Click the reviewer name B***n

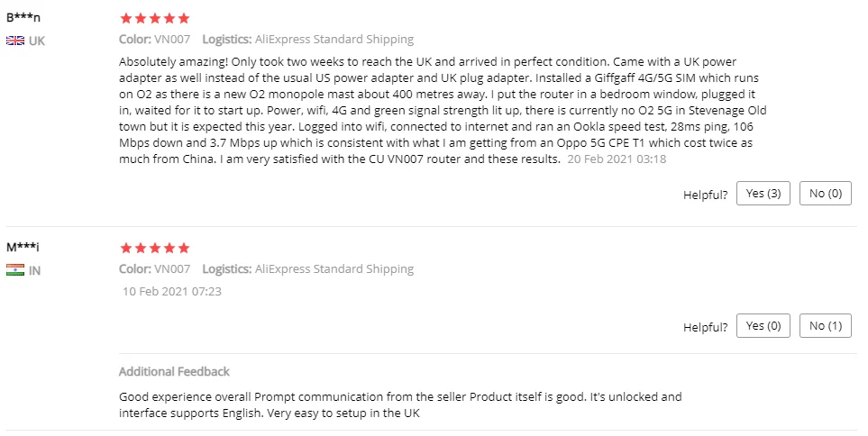(23, 17)
